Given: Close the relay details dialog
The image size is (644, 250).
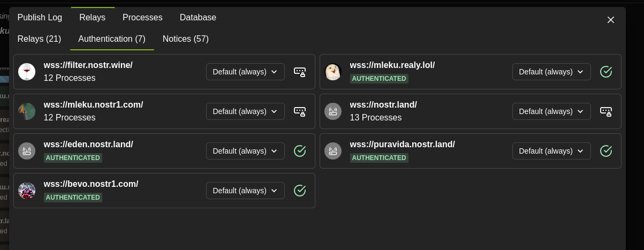Looking at the screenshot, I should (611, 20).
